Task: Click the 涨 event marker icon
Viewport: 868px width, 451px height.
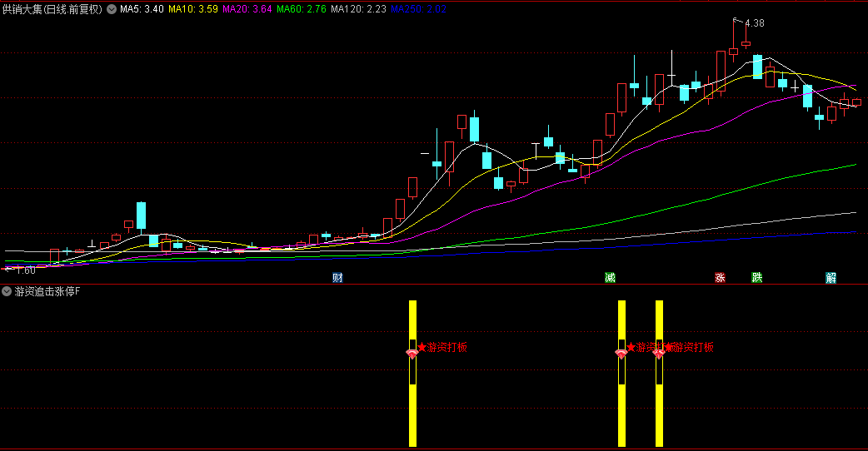Action: tap(720, 277)
